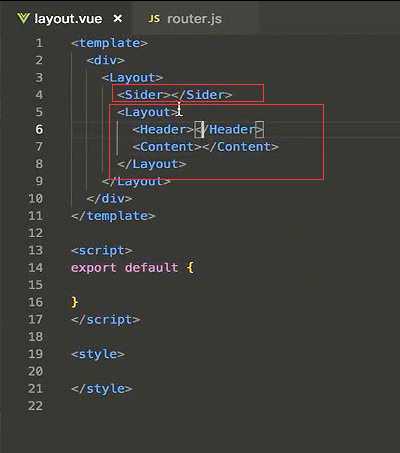Click the opening script tag
Viewport: 400px width, 453px height.
click(x=102, y=250)
